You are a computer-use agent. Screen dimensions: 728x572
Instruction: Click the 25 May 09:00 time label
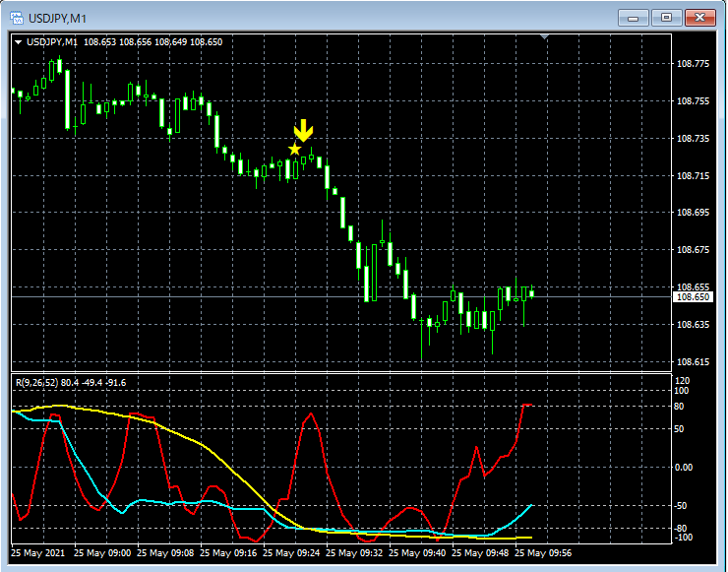102,553
